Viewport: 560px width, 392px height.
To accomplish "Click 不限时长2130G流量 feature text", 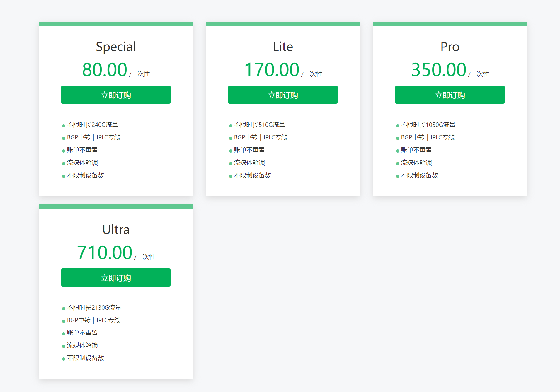I will [x=94, y=308].
